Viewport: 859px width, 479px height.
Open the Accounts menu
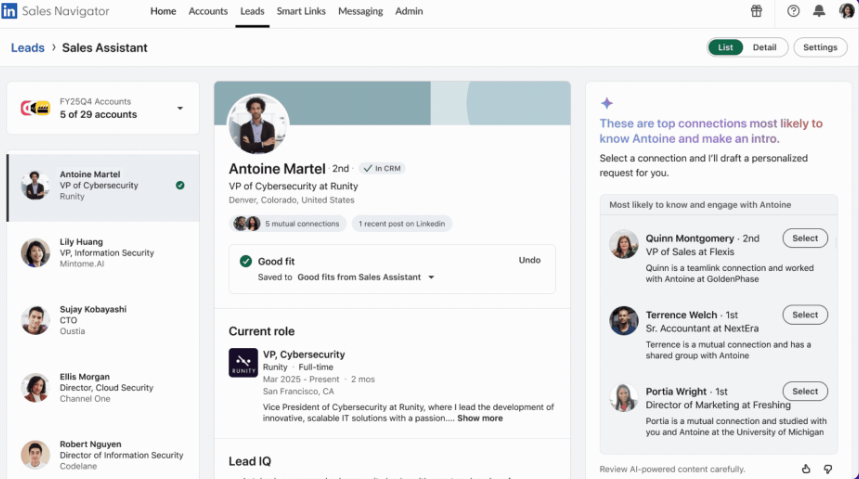pyautogui.click(x=208, y=11)
